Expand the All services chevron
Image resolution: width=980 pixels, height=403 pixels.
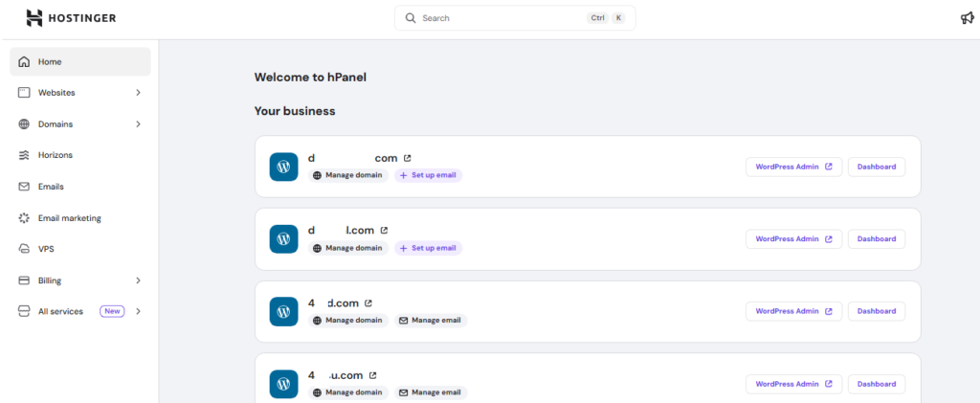(138, 311)
